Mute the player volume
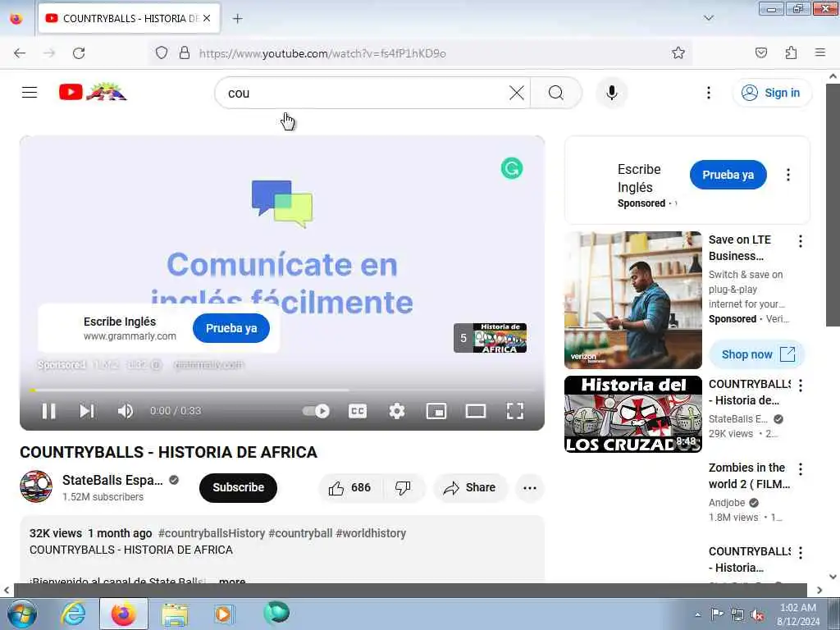 (x=125, y=411)
